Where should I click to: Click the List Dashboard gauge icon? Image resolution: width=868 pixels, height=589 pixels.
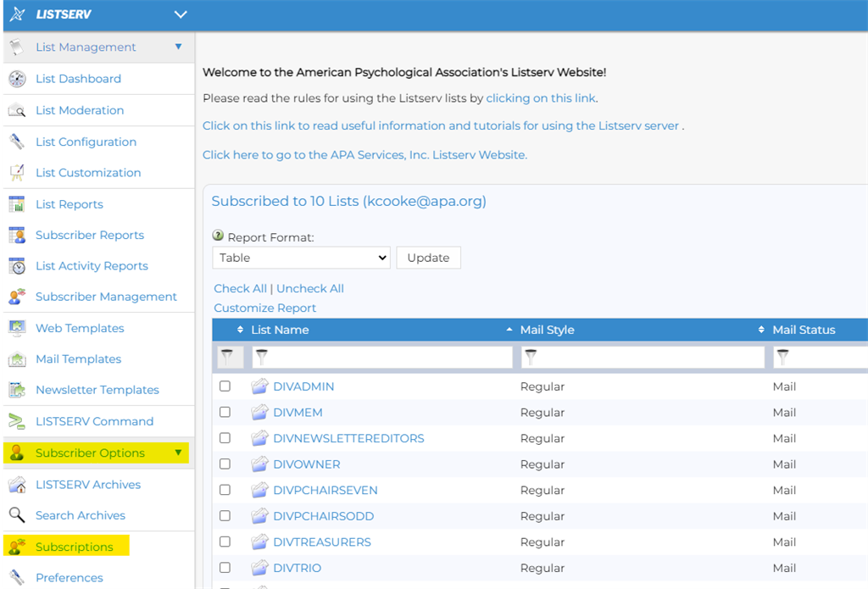point(17,79)
